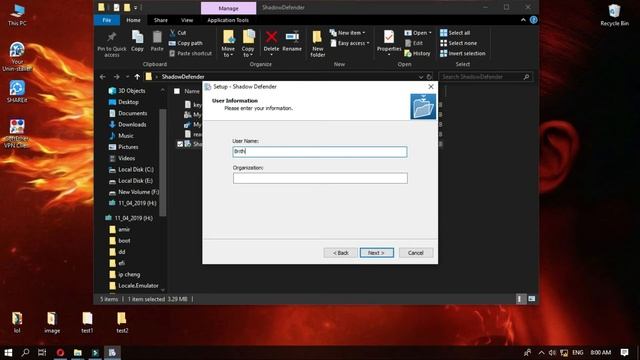Click Invert selection in ribbon
The height and width of the screenshot is (360, 640).
click(462, 53)
